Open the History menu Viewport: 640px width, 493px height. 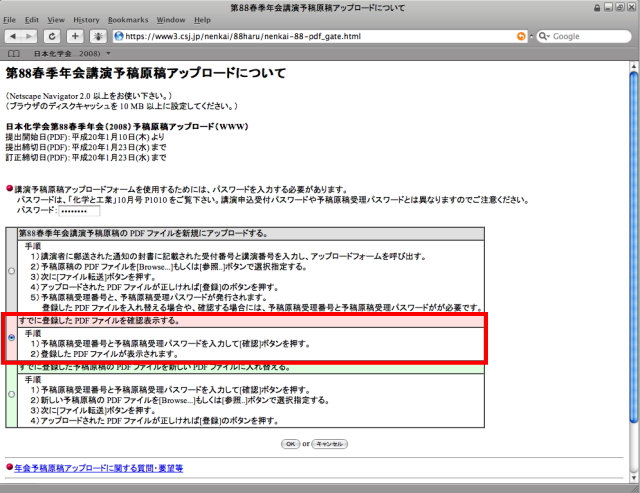(86, 20)
